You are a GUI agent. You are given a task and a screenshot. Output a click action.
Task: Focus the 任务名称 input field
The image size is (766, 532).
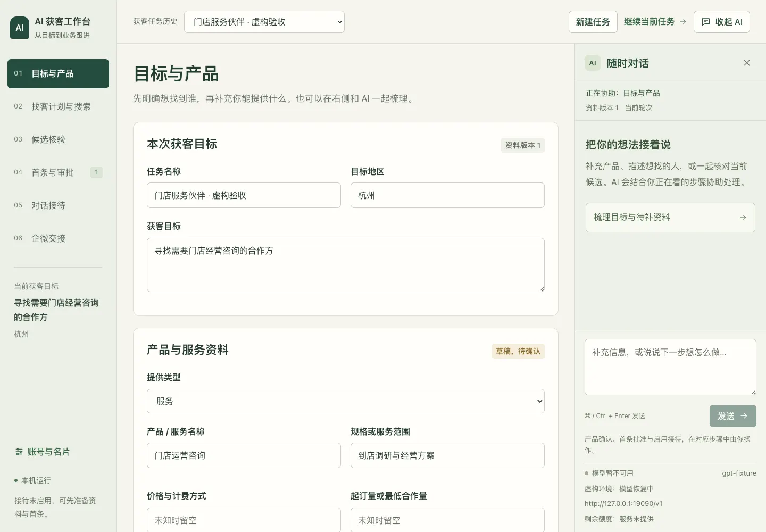(x=244, y=195)
